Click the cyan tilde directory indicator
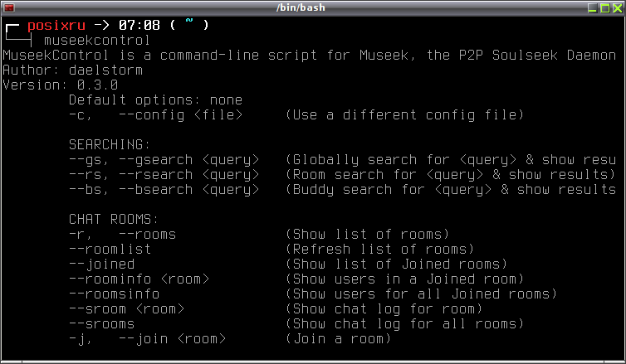This screenshot has width=626, height=364. (189, 21)
